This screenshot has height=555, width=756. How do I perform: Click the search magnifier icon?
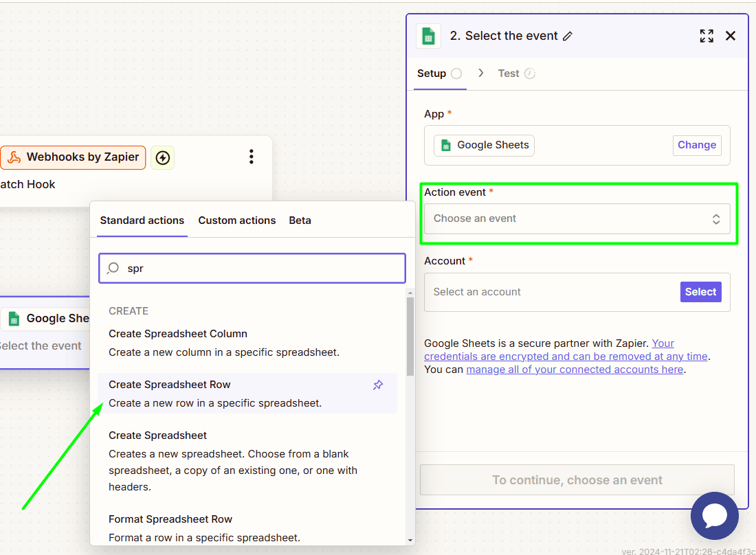pos(113,268)
